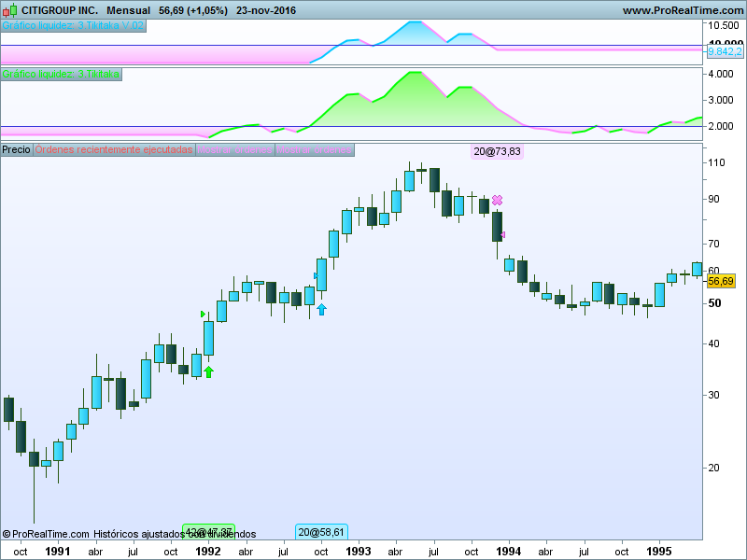Click the 40 price axis label
This screenshot has height=560, width=747.
(x=713, y=343)
